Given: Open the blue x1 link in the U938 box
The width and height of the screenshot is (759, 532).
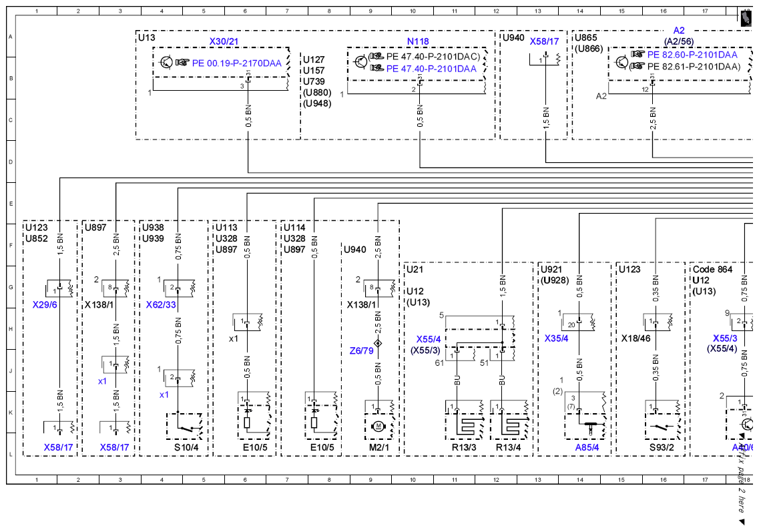Looking at the screenshot, I should coord(164,395).
